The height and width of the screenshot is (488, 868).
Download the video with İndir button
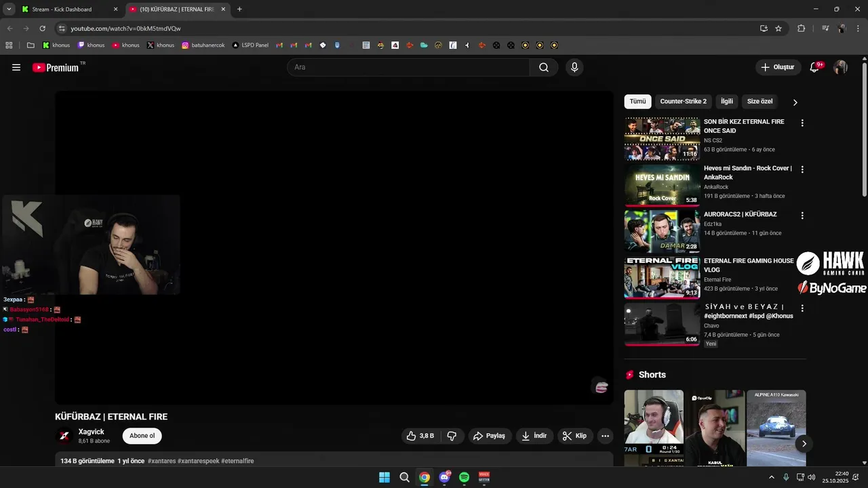[x=534, y=436]
